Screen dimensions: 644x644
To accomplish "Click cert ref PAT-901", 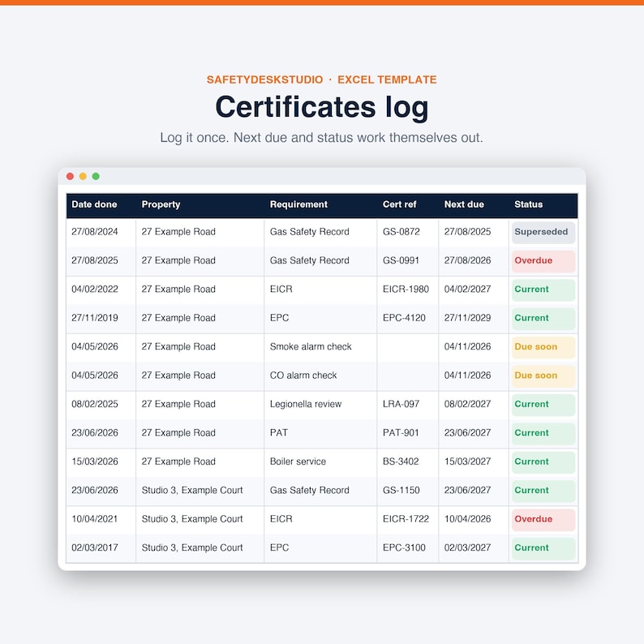I will pyautogui.click(x=401, y=433).
